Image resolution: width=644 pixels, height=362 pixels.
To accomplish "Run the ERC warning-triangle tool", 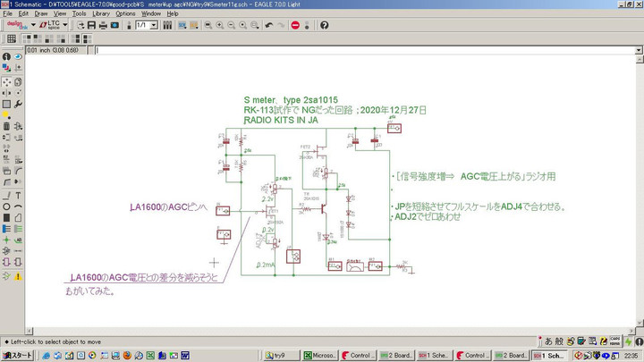I will coord(18,277).
